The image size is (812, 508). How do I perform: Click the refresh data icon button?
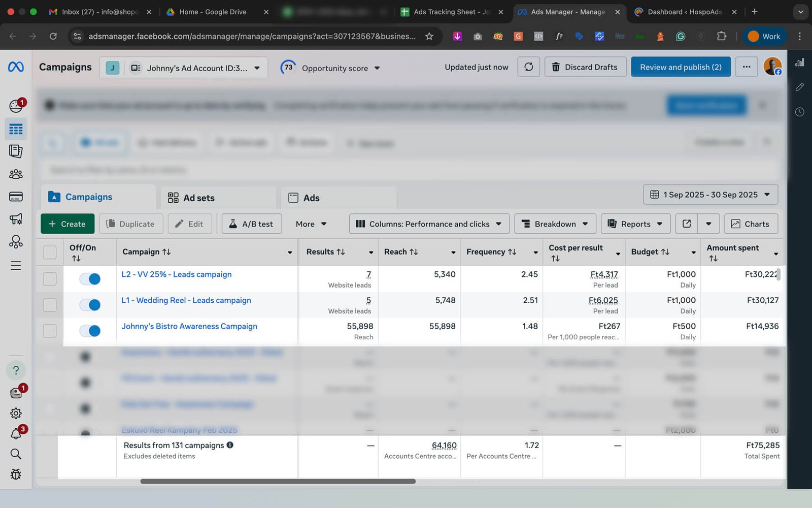[x=528, y=67]
